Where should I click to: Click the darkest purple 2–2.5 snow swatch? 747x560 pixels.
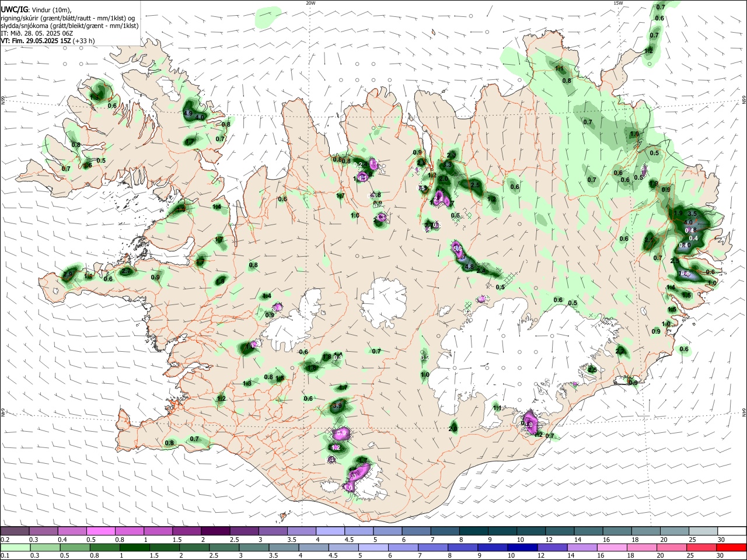coord(215,531)
